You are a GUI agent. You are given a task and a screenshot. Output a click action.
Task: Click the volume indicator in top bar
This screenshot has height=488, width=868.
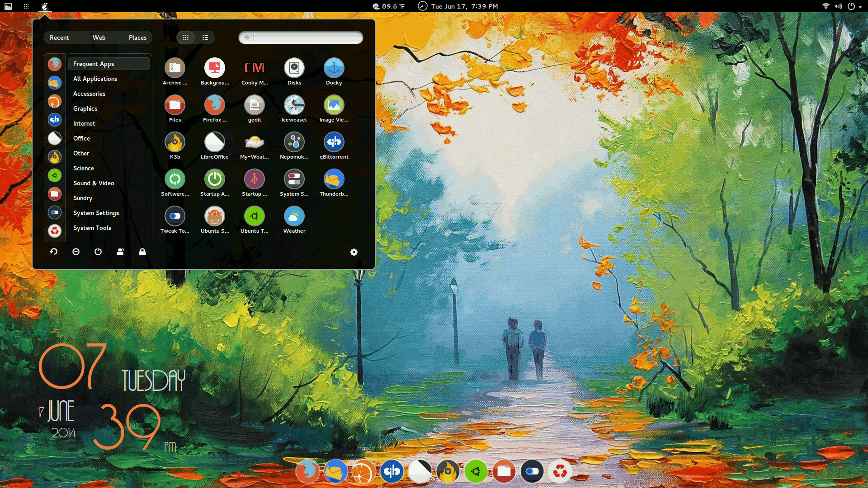point(838,6)
